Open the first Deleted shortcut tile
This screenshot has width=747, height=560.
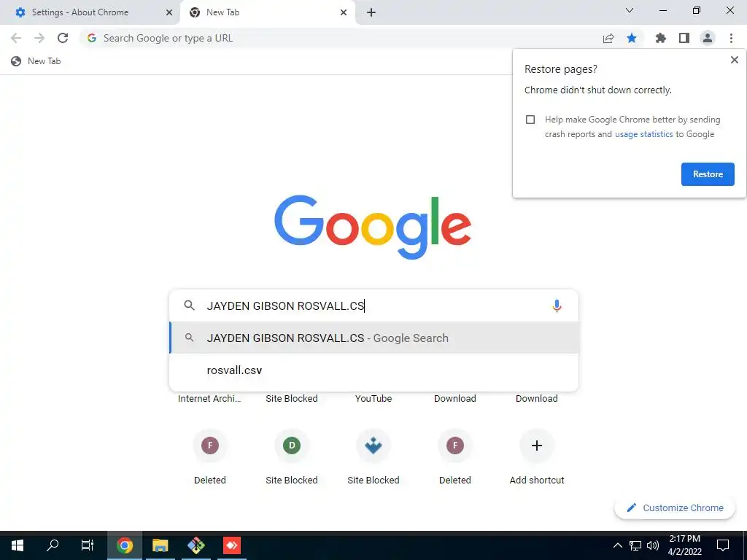point(209,446)
